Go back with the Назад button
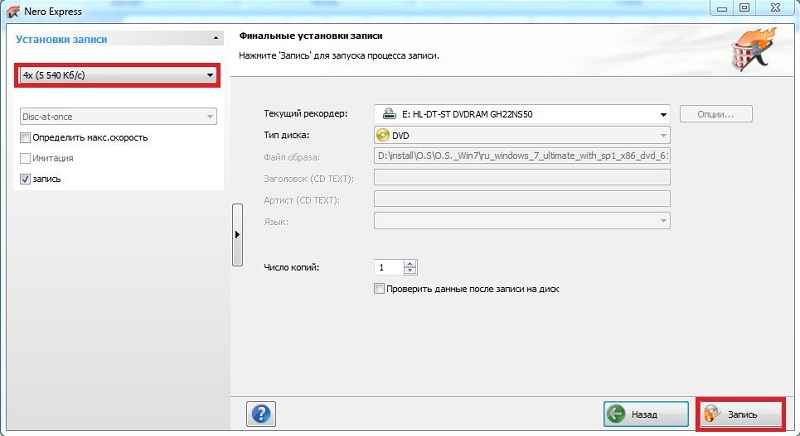Viewport: 800px width, 436px height. click(x=645, y=413)
